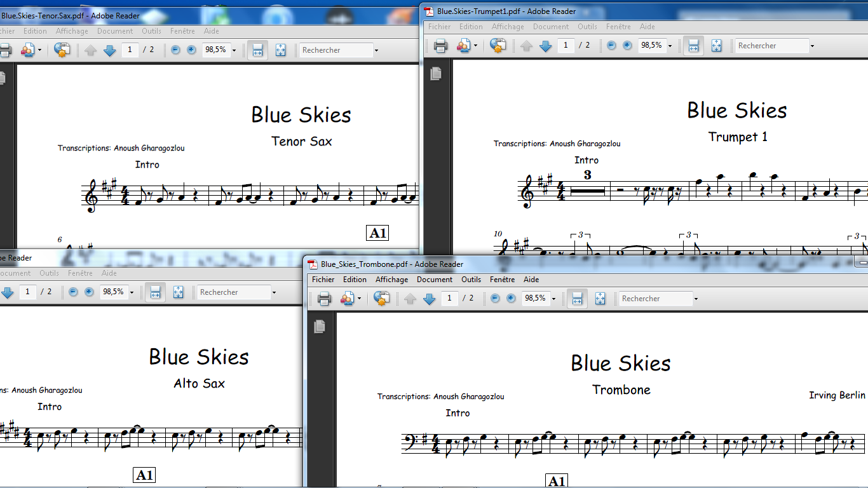Zoom out in Alto Sax window
Viewport: 868px width, 488px height.
point(73,292)
